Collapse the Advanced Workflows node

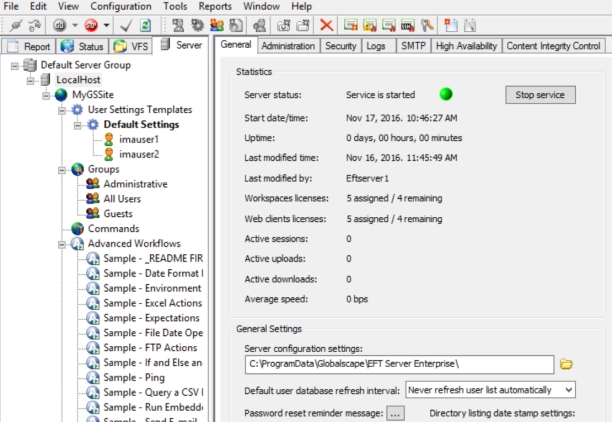point(61,244)
